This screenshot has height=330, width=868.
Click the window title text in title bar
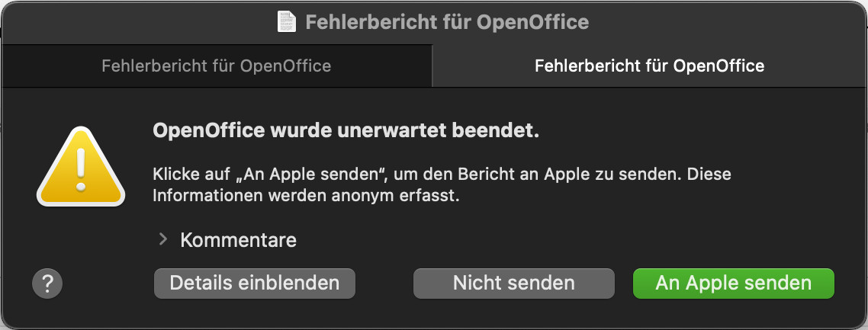click(x=447, y=22)
